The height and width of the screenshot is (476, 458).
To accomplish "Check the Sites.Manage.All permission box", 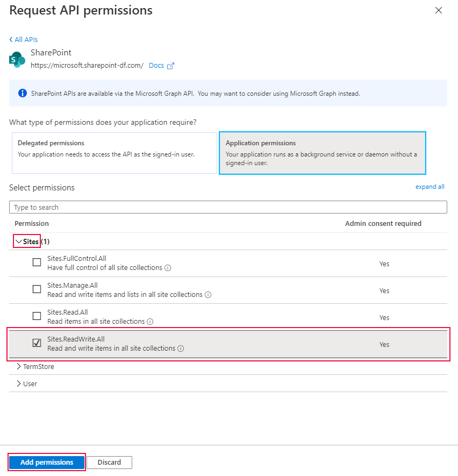I will click(37, 289).
